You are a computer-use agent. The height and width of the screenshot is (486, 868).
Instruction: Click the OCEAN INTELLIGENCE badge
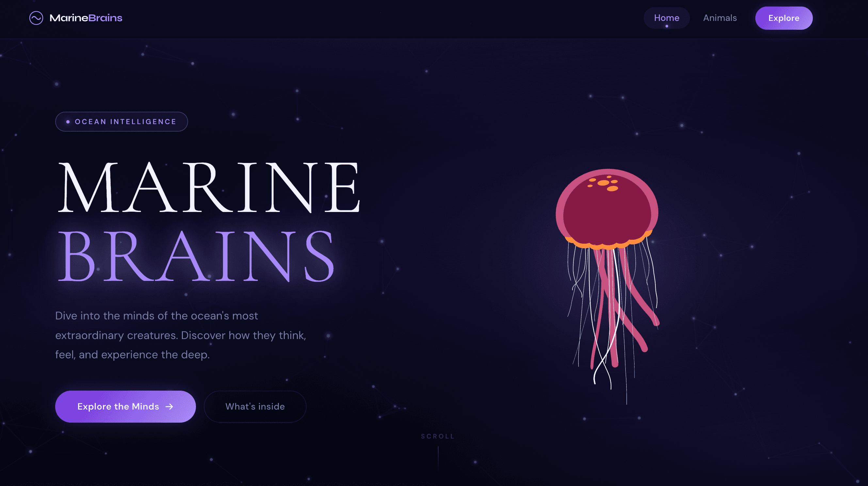pyautogui.click(x=121, y=121)
